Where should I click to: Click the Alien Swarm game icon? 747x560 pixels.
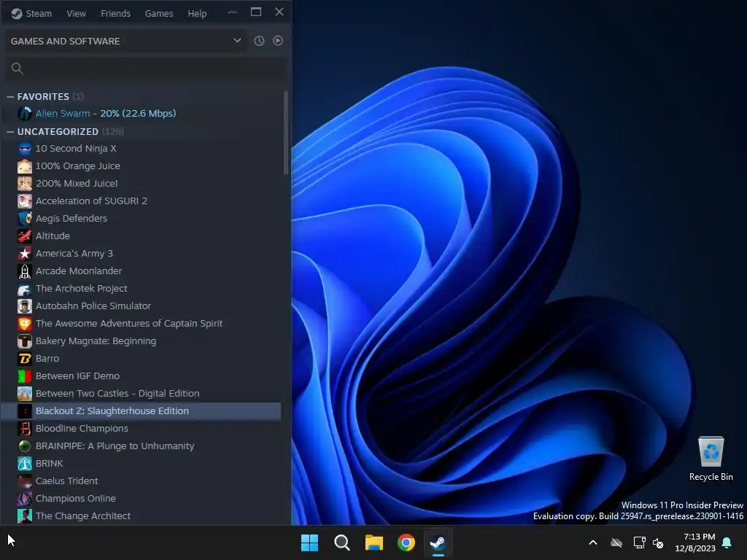point(25,113)
